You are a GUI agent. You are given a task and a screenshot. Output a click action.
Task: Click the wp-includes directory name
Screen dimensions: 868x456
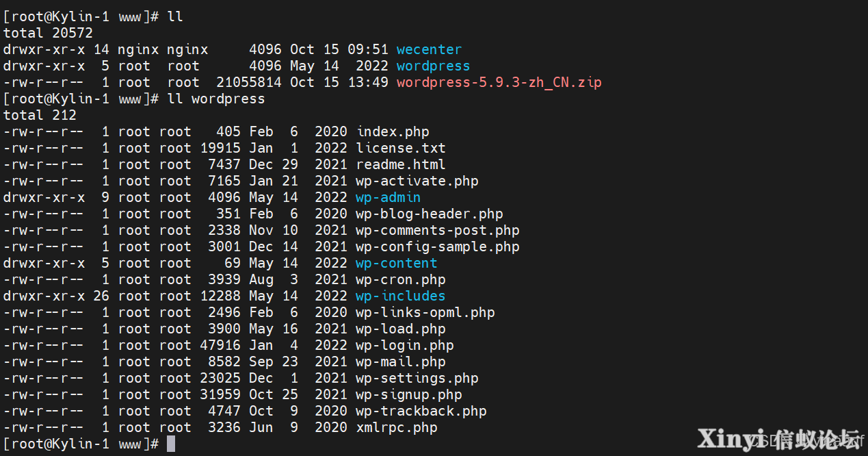[x=400, y=296]
